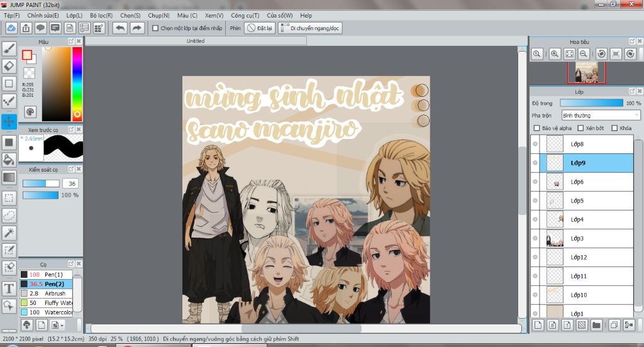
Task: Open the Tệp(F) menu
Action: coord(11,15)
